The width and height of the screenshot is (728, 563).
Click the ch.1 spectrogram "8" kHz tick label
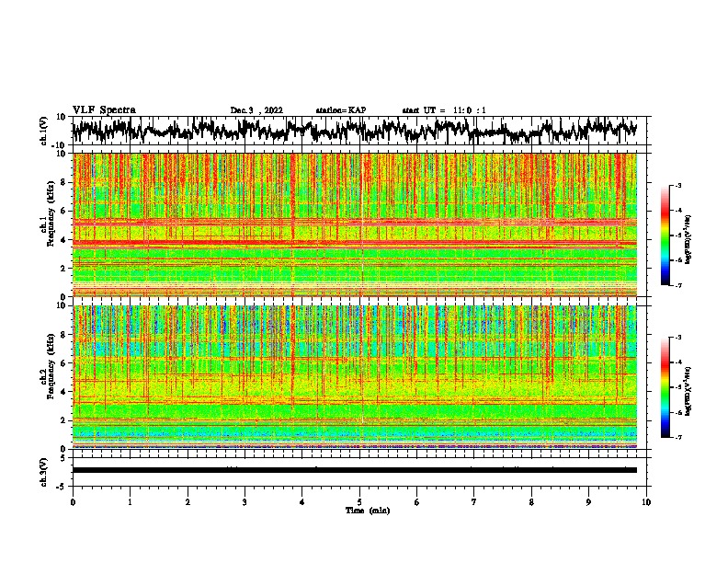63,182
